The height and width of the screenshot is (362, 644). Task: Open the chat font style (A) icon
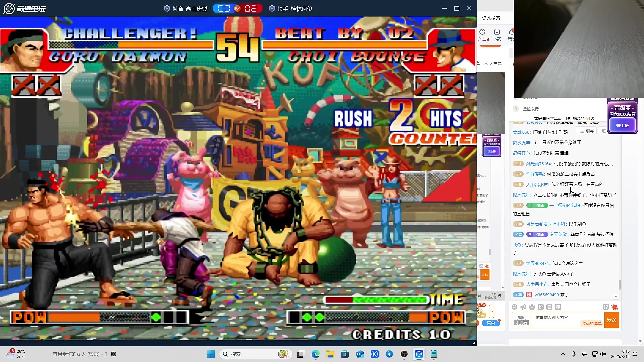click(532, 307)
